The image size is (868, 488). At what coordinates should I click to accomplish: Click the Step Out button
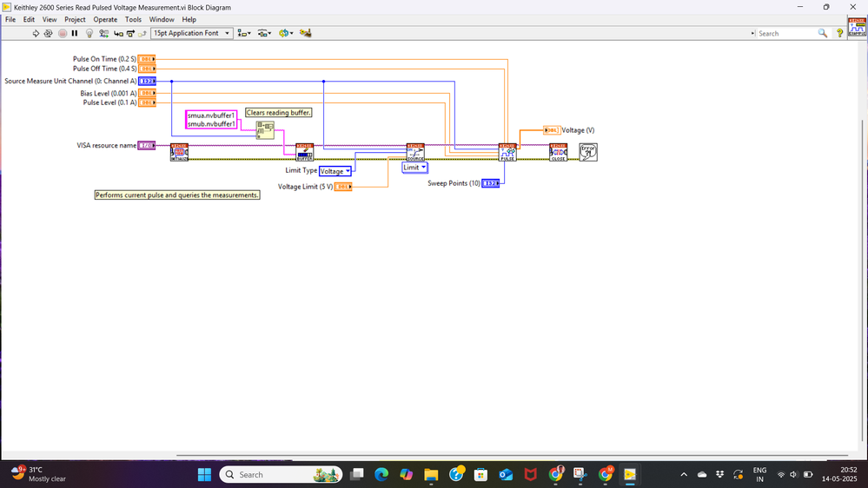point(142,33)
